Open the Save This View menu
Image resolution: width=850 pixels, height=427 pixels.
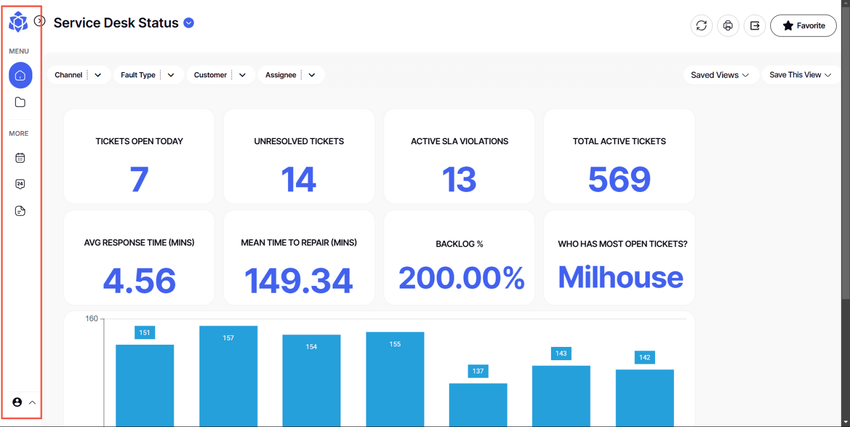tap(800, 75)
